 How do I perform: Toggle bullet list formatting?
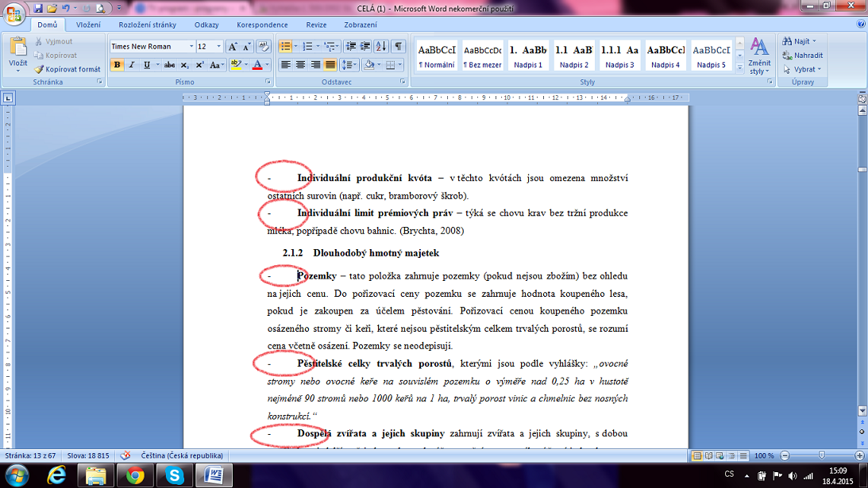[286, 47]
